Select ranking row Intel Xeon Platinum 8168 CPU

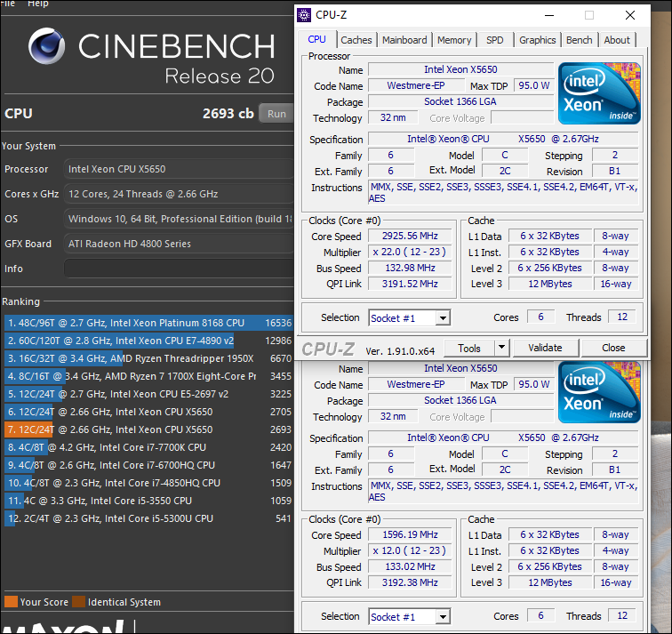(148, 323)
